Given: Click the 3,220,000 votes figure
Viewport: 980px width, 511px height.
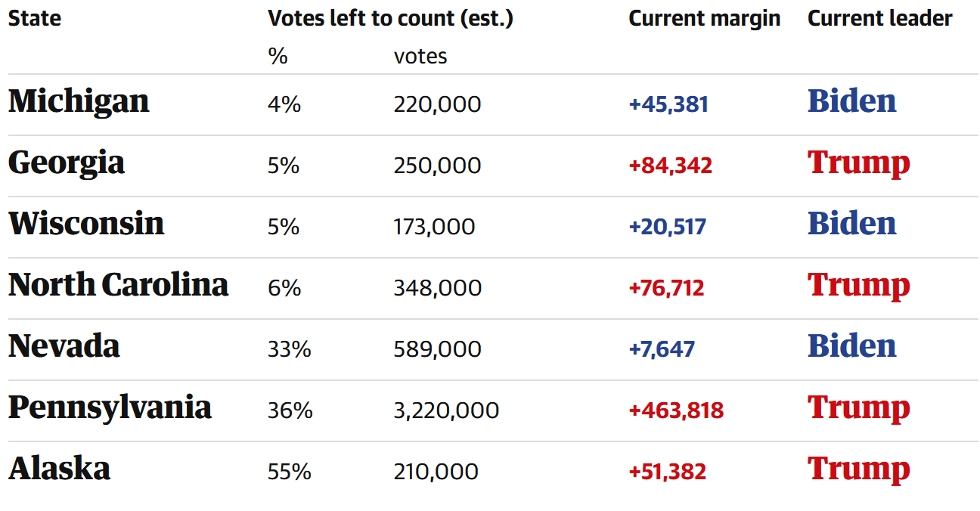Looking at the screenshot, I should [446, 410].
